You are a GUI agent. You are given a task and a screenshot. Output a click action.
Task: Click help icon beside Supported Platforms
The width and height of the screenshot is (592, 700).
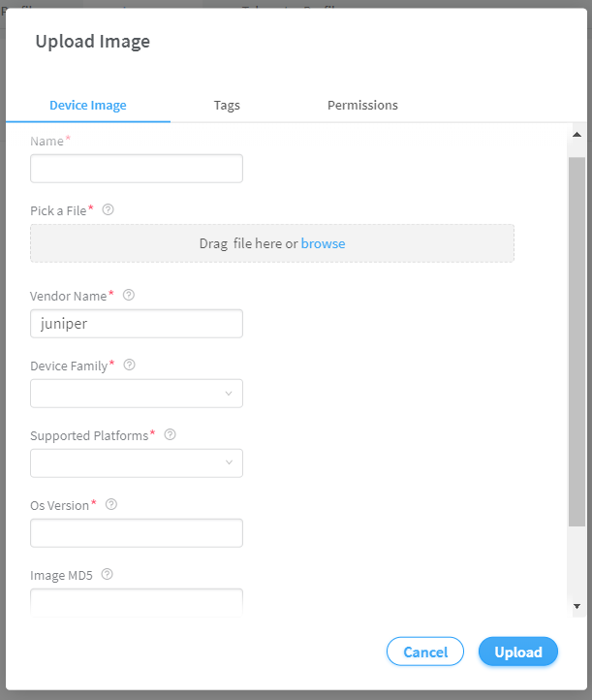click(171, 435)
